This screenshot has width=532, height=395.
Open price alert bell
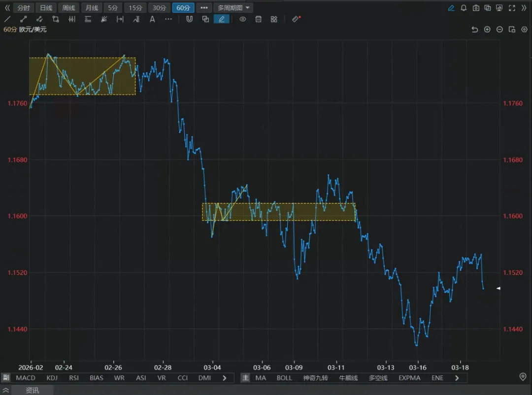pyautogui.click(x=464, y=8)
